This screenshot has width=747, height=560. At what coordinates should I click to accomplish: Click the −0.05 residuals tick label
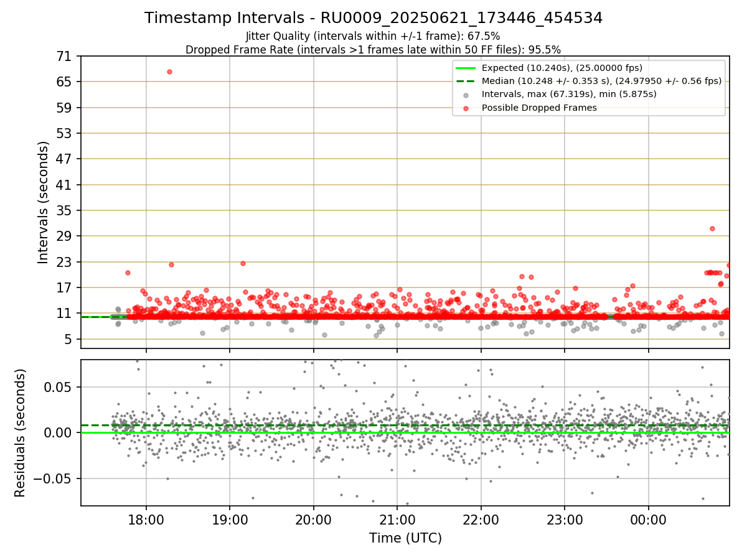(54, 478)
